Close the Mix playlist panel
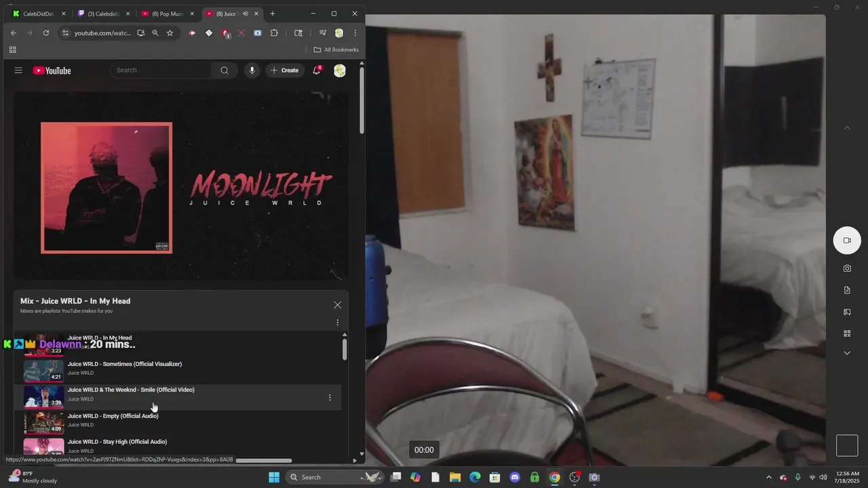 point(338,305)
